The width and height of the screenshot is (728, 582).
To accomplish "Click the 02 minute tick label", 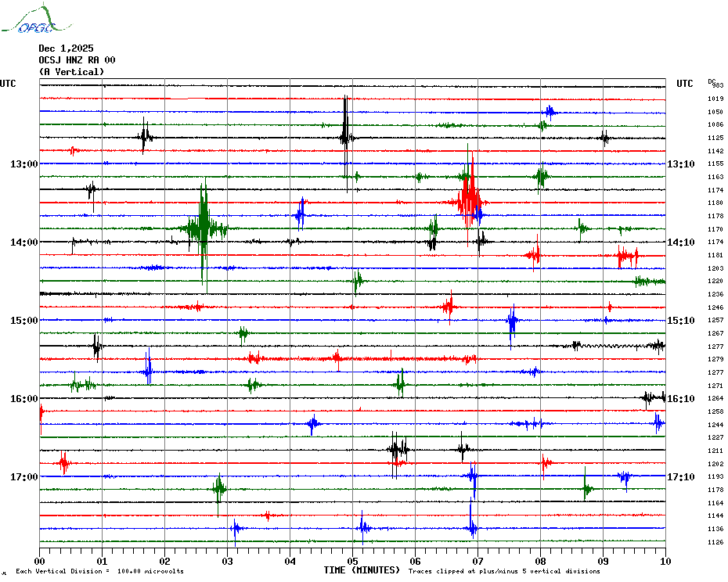I will (164, 561).
